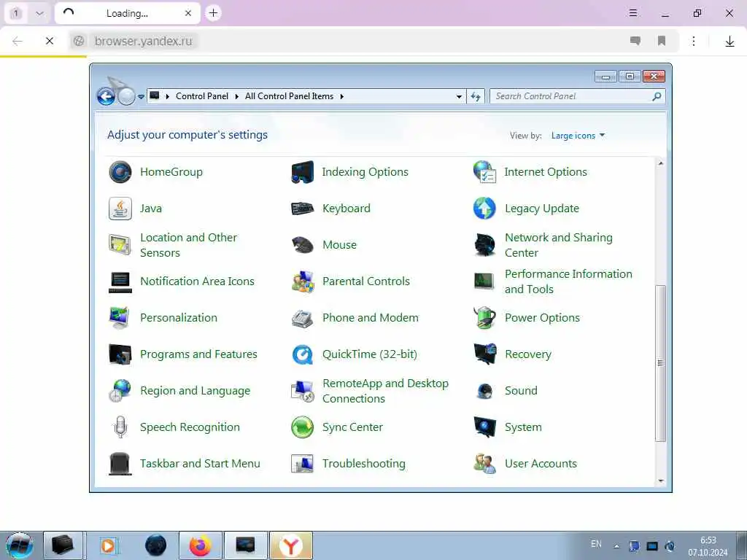747x560 pixels.
Task: Expand the arrow before Control Panel breadcrumb
Action: click(x=168, y=97)
